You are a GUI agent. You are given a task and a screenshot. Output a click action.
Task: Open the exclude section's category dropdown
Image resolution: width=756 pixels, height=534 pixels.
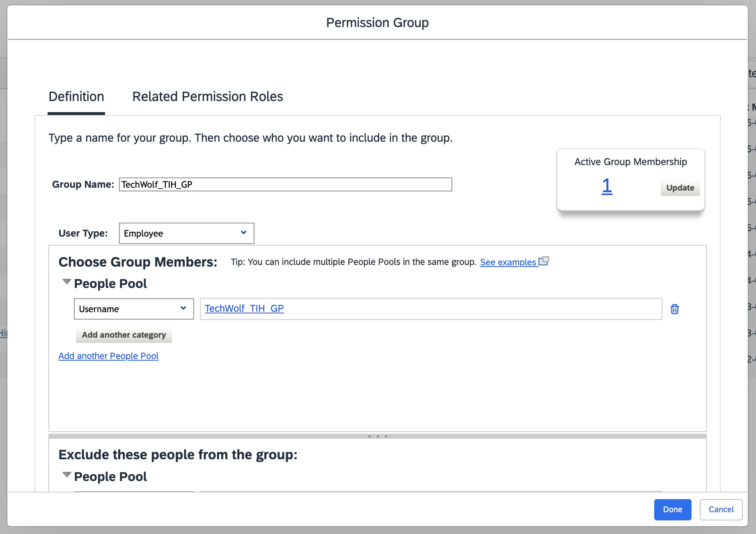[x=133, y=492]
